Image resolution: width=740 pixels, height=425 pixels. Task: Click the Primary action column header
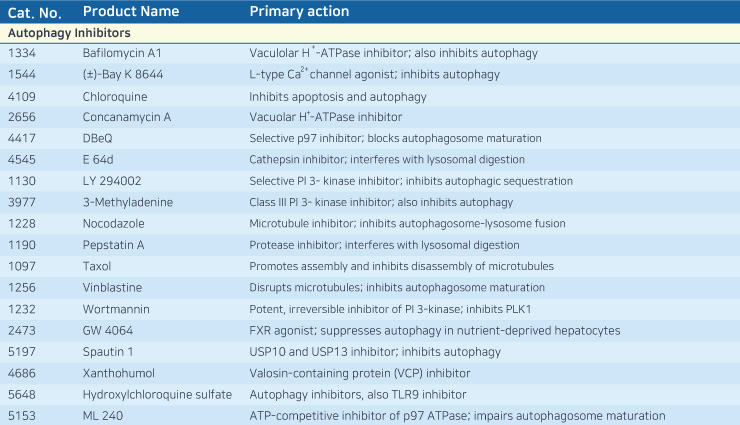(x=299, y=11)
